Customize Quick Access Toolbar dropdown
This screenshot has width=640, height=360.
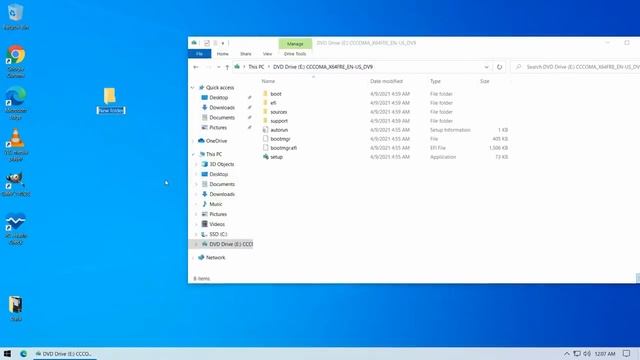click(x=223, y=43)
